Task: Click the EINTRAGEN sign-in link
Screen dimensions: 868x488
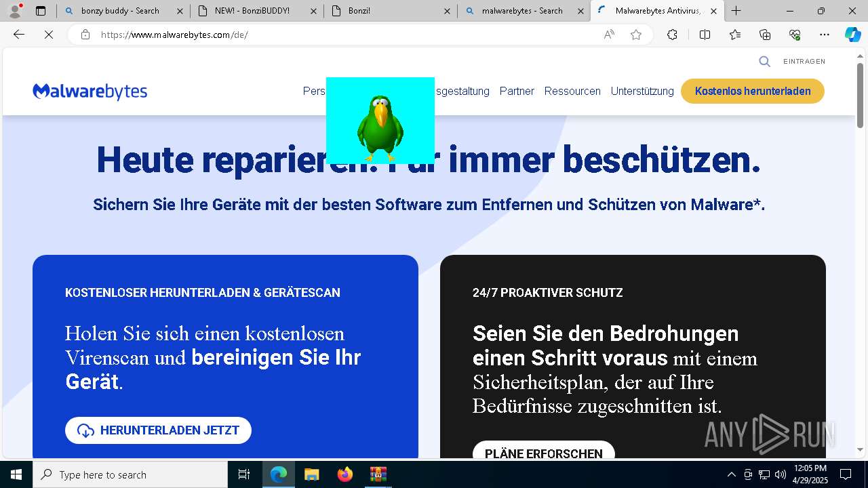Action: point(804,62)
